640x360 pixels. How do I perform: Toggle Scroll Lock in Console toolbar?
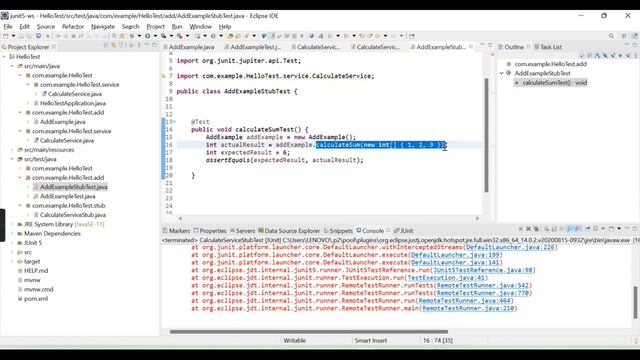coord(554,229)
